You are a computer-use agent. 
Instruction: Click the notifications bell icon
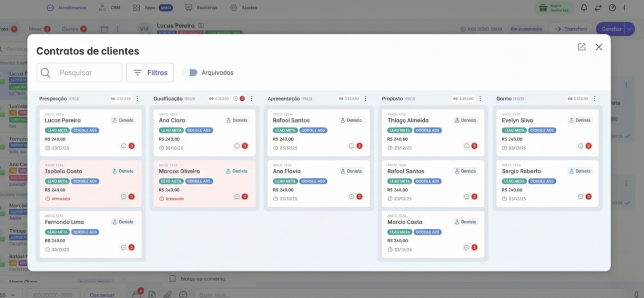584,8
